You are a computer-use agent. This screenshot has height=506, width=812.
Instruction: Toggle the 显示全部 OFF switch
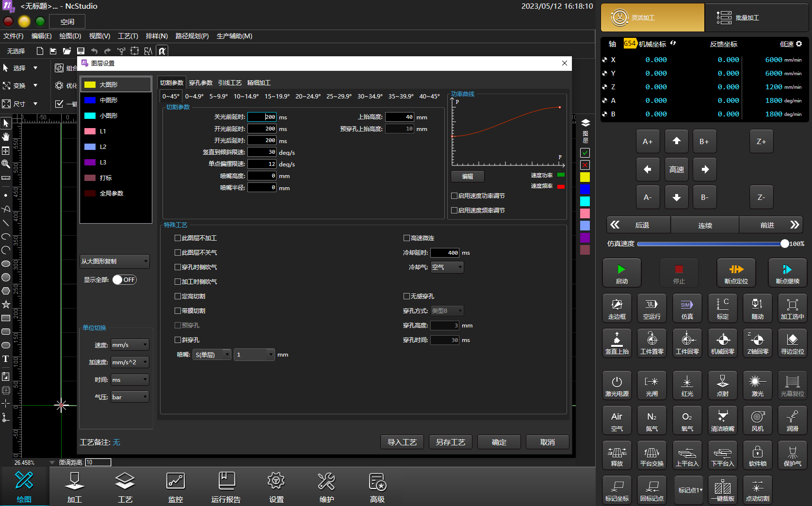124,280
